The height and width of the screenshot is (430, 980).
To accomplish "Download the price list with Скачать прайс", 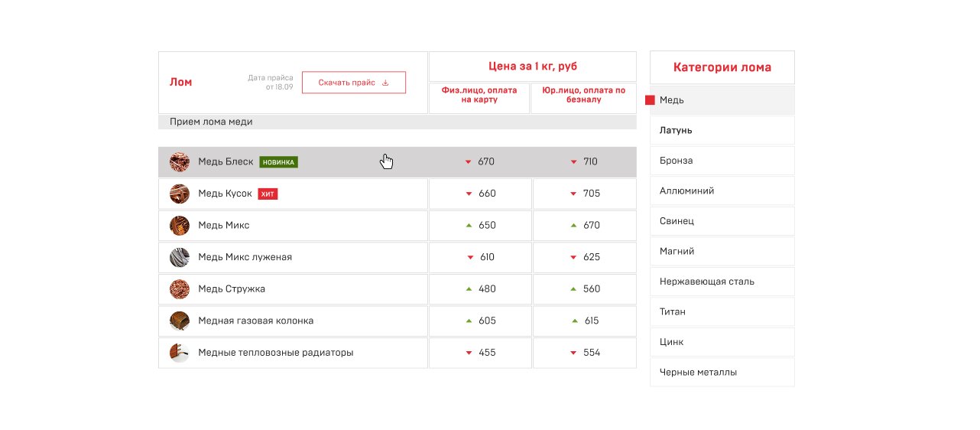I will (353, 83).
